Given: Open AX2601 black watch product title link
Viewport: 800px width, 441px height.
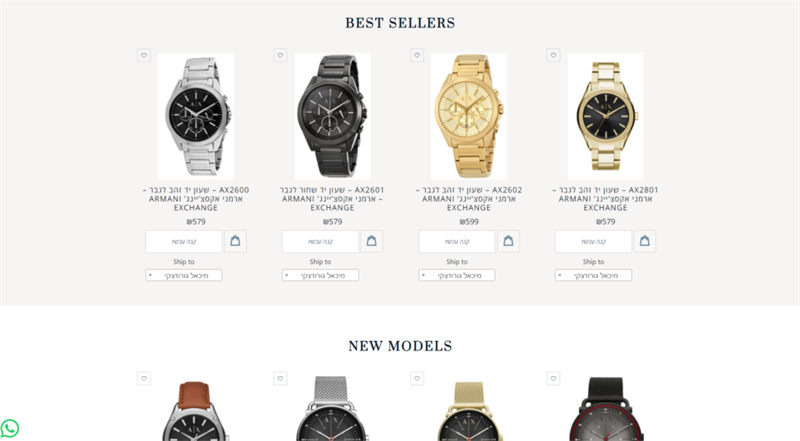Looking at the screenshot, I should click(332, 199).
